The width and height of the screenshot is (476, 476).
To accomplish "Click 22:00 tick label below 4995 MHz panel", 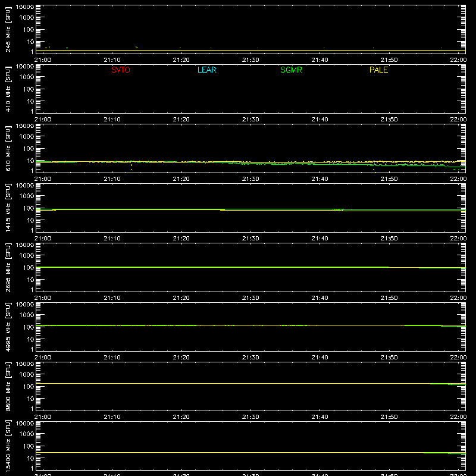I will point(458,358).
